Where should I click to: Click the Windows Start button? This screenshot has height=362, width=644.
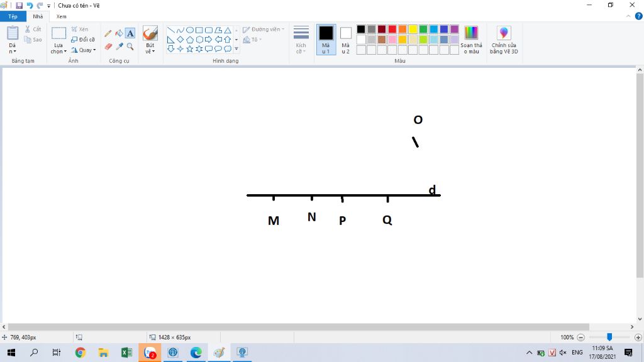[x=11, y=353]
